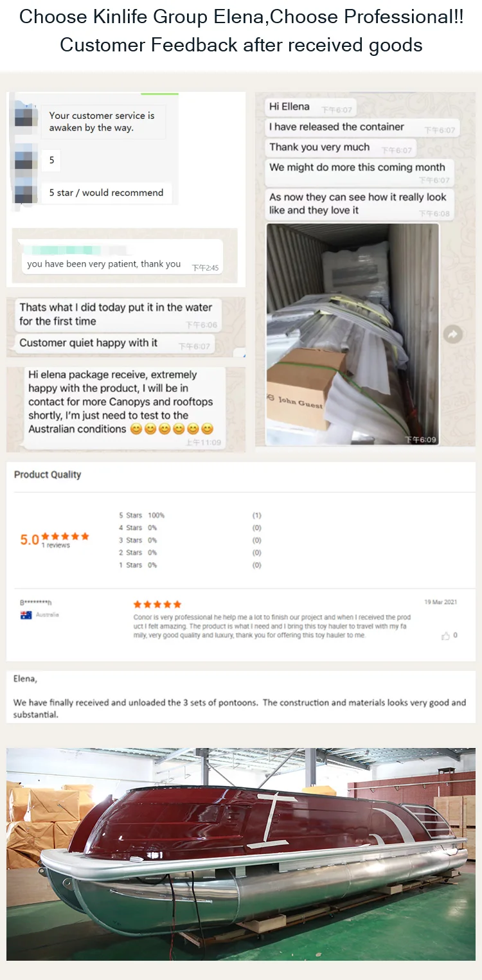This screenshot has width=482, height=980.
Task: Select the '1 Stars 0%' rating row
Action: 138,565
